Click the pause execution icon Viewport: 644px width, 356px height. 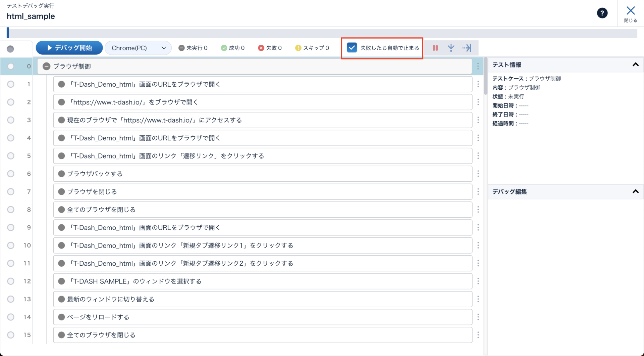point(435,48)
